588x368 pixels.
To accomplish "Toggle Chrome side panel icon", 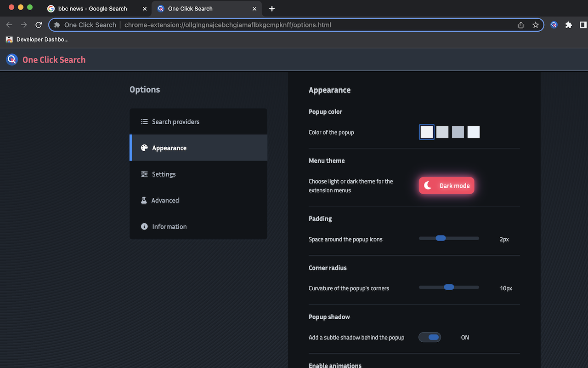I will (583, 25).
